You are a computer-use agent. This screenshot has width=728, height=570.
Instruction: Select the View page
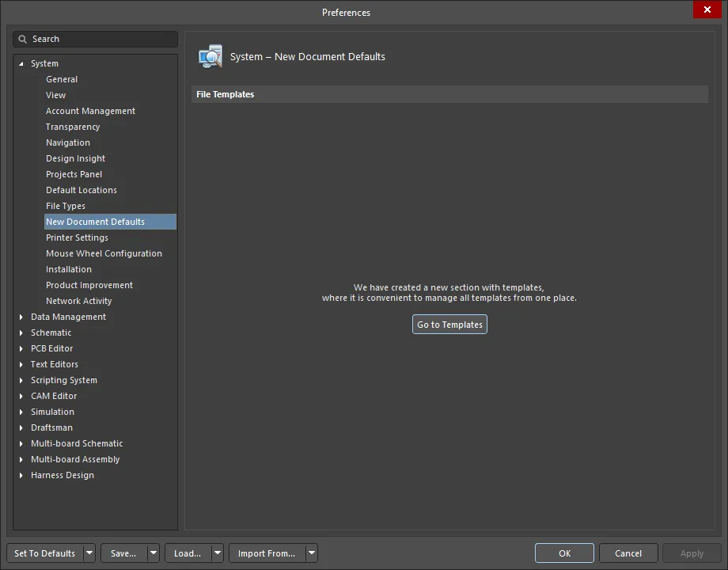[55, 95]
